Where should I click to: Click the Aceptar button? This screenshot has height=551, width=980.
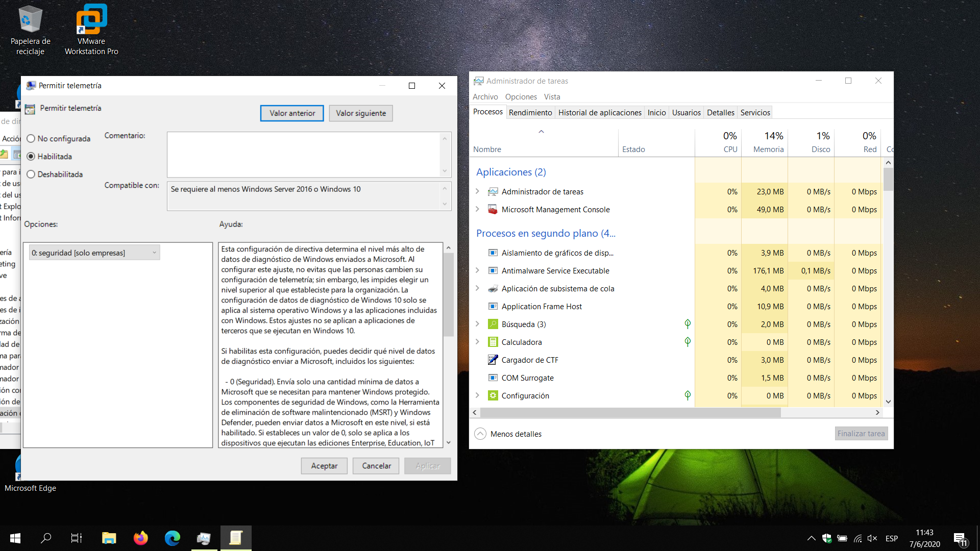(324, 466)
